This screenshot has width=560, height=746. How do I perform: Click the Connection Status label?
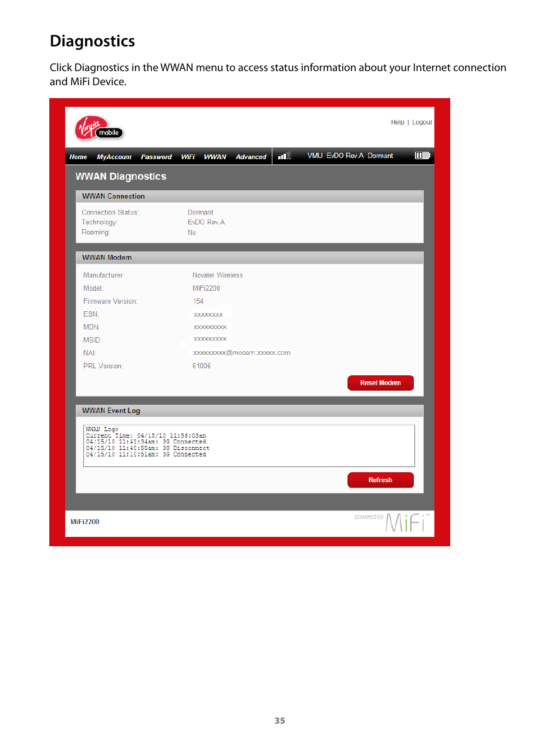tap(110, 213)
